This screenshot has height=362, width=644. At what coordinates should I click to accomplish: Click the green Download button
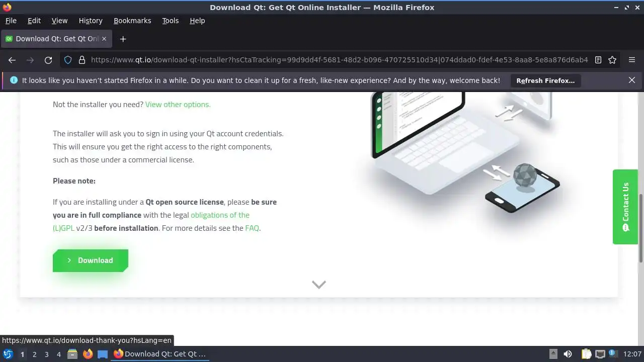coord(91,260)
